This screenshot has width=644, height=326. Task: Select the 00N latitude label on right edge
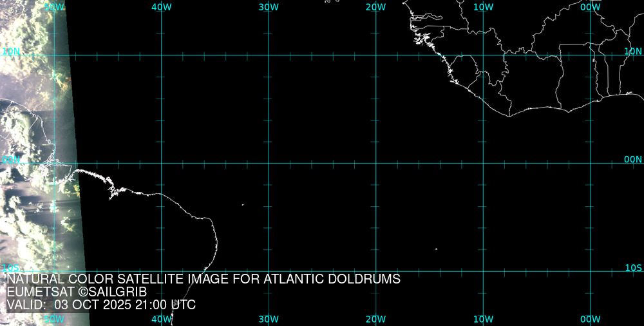coord(633,159)
